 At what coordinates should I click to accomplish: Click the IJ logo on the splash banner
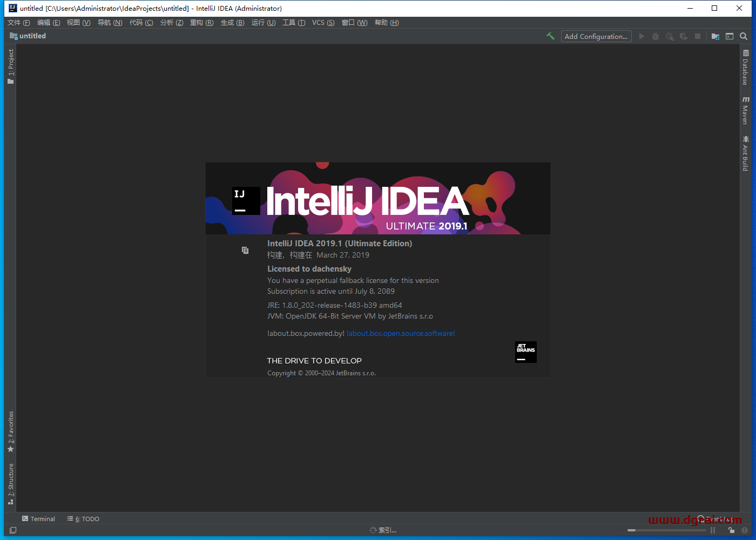pos(246,201)
